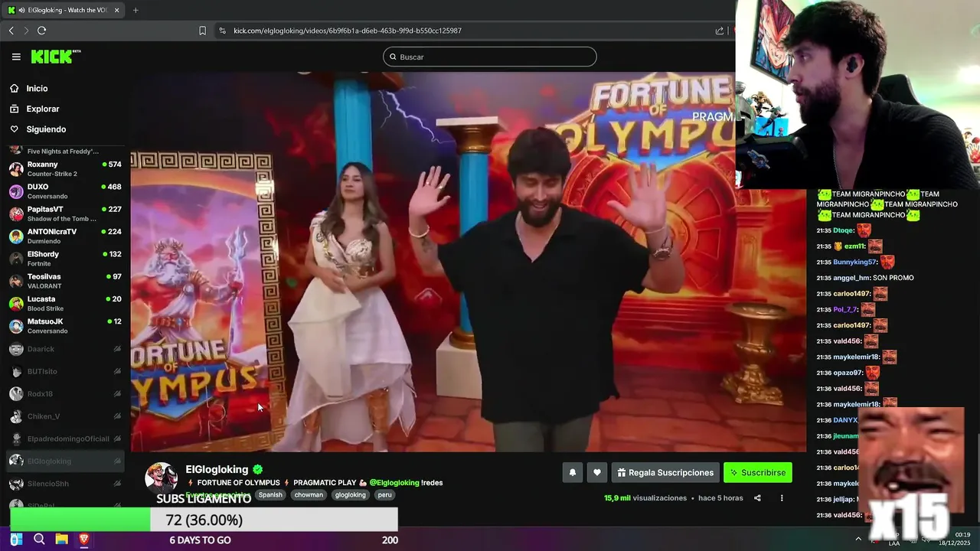Open offline Daarick channel in sidebar
This screenshot has height=551, width=980.
click(x=64, y=349)
